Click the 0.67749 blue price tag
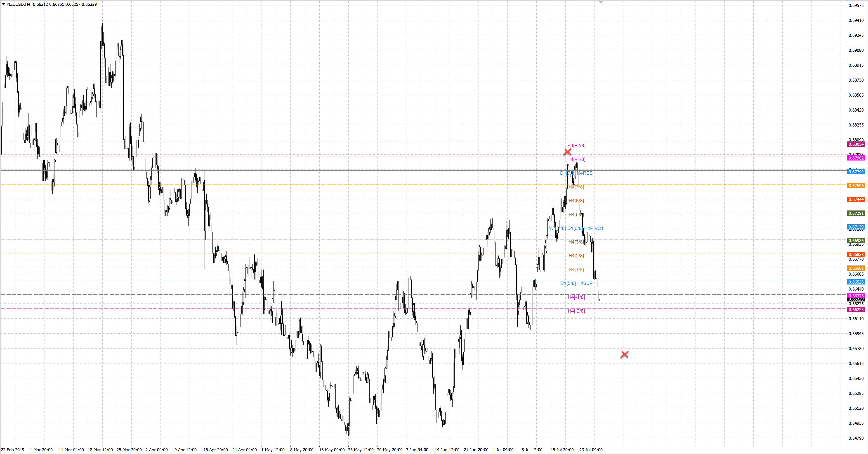Image resolution: width=868 pixels, height=454 pixels. [856, 172]
